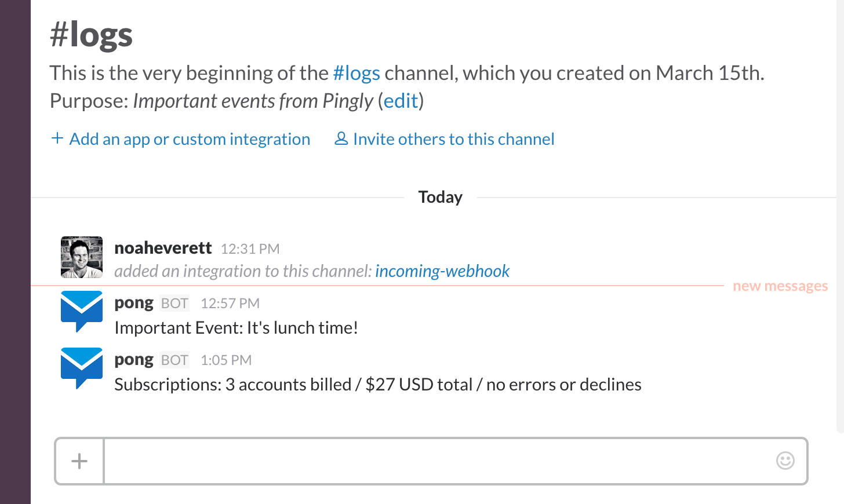Click the 1:05 PM message timestamp
Viewport: 844px width, 504px height.
coord(225,360)
